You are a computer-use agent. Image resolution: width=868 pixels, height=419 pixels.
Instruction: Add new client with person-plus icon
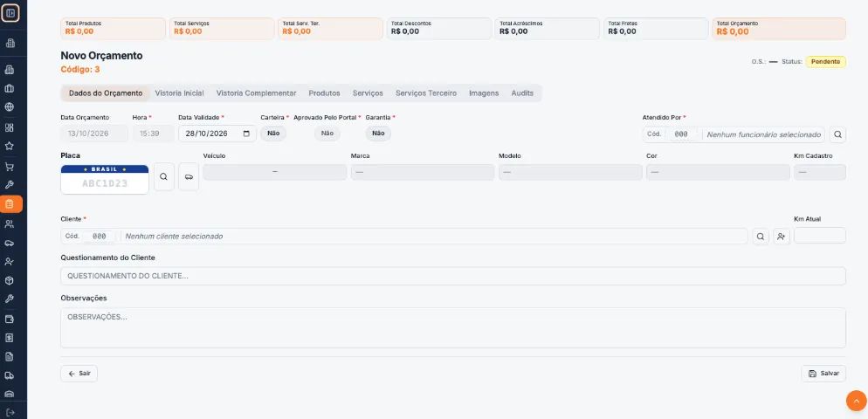click(781, 237)
